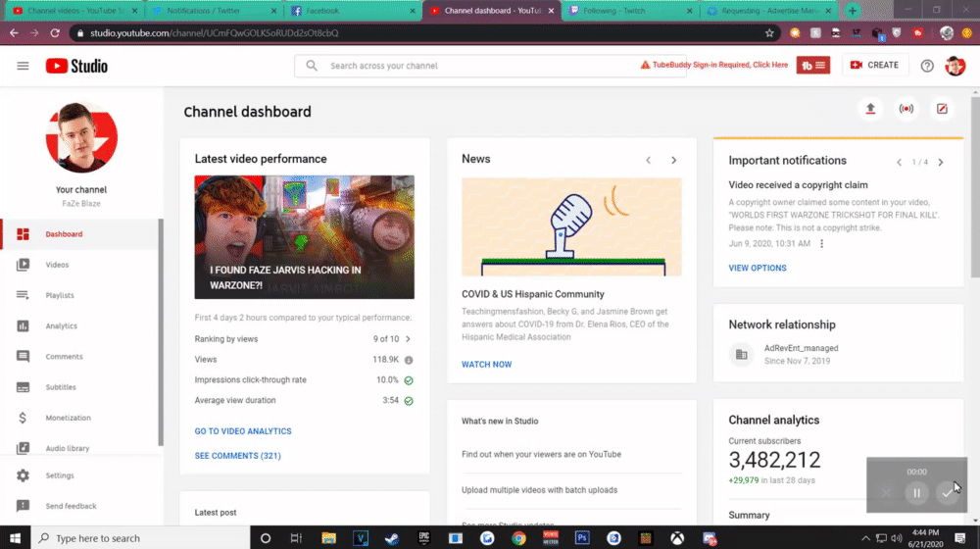Open Dashboard in the sidebar
The width and height of the screenshot is (980, 549).
pyautogui.click(x=79, y=234)
